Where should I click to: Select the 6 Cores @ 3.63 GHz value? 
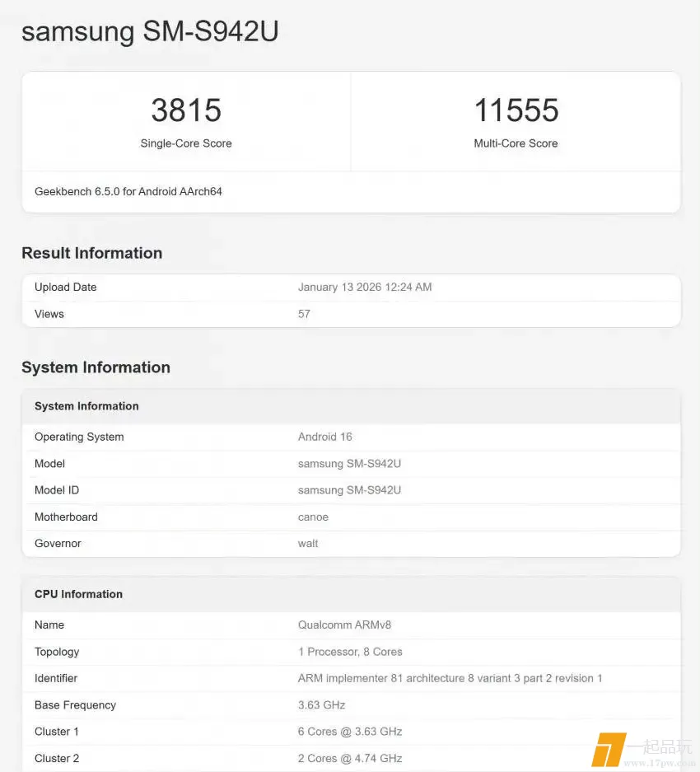pyautogui.click(x=350, y=732)
